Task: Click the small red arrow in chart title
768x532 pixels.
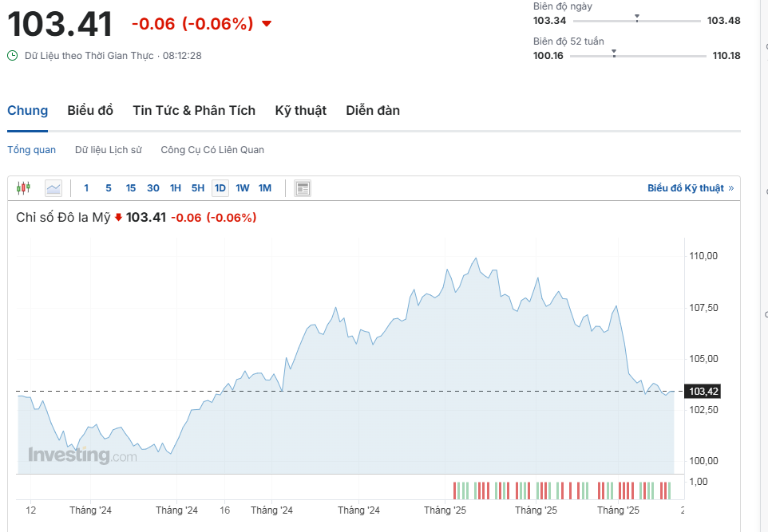Action: click(x=118, y=217)
